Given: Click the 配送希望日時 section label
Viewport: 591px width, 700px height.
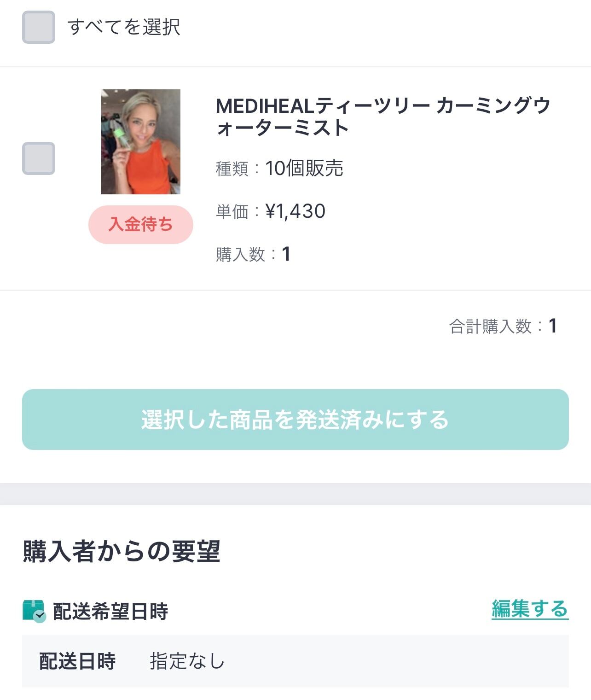Looking at the screenshot, I should coord(110,612).
